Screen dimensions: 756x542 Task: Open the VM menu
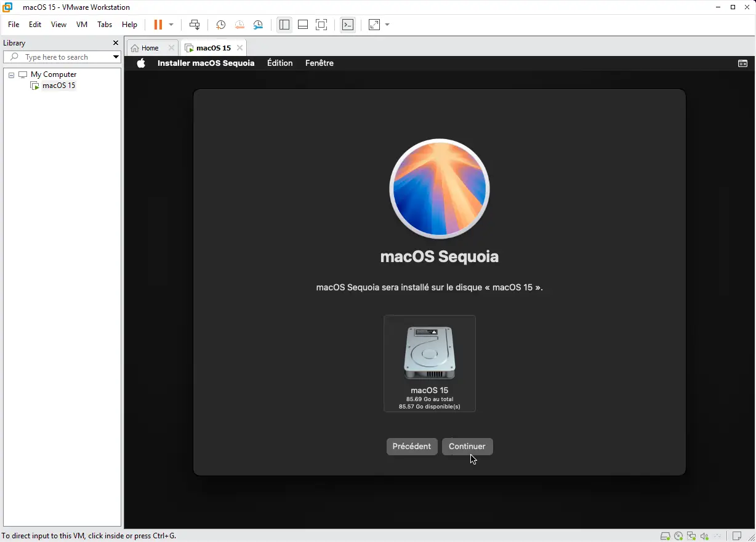pos(82,25)
